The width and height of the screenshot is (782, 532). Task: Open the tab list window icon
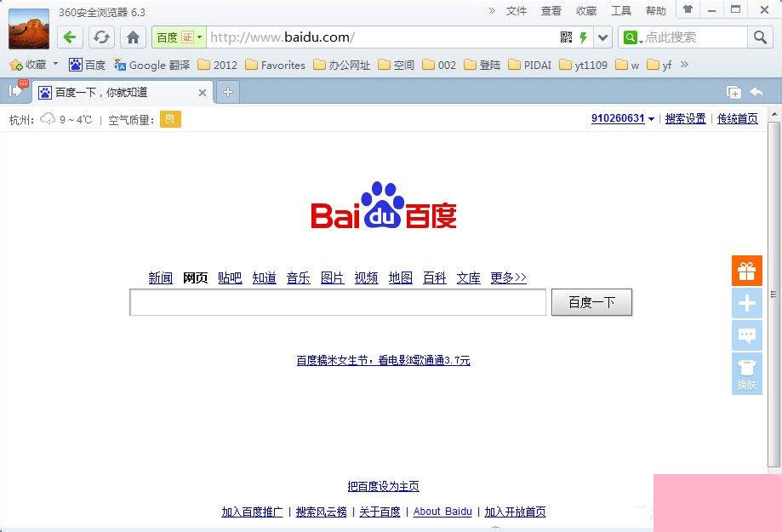point(733,92)
